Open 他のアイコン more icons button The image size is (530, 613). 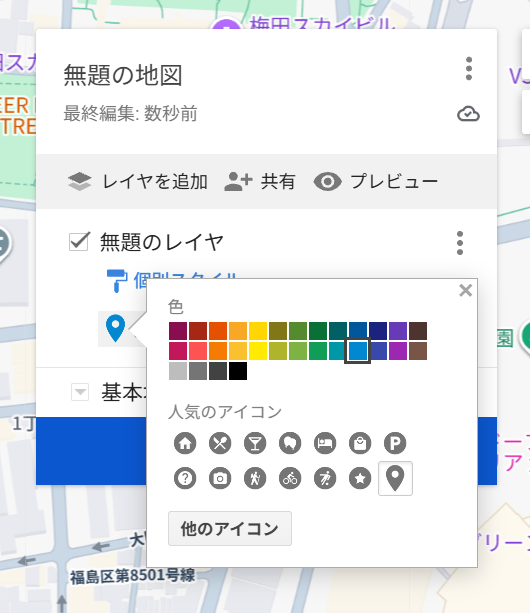[x=230, y=529]
